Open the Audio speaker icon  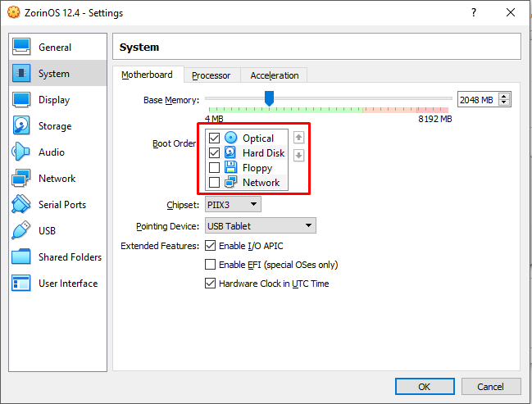[x=22, y=152]
